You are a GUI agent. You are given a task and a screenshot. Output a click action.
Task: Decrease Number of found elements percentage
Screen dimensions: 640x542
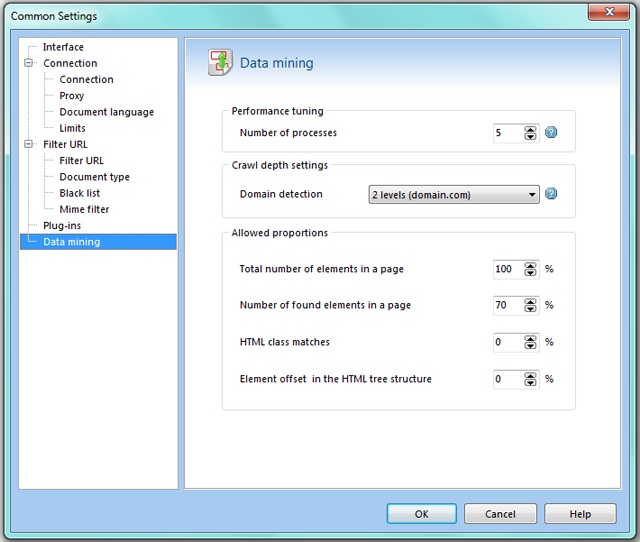coord(530,309)
